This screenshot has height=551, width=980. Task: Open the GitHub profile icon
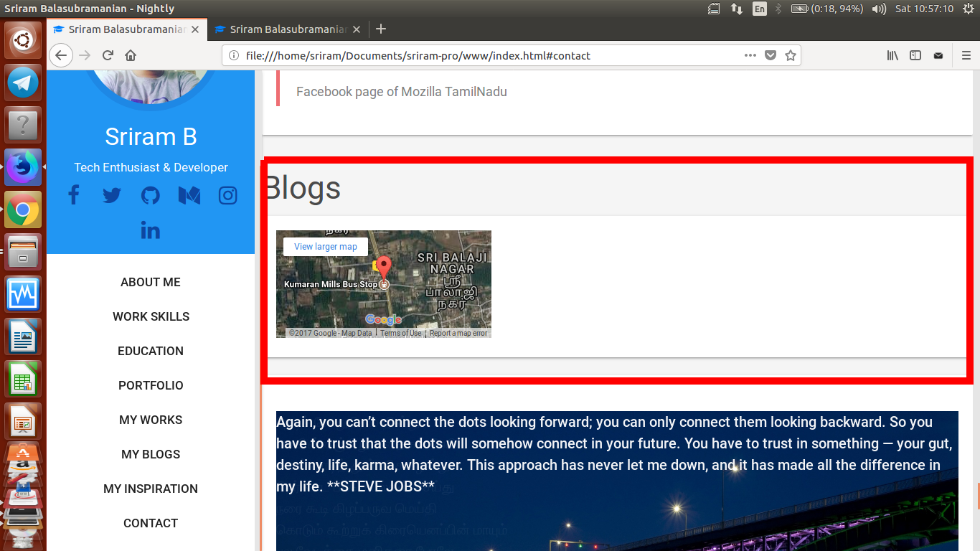(151, 194)
